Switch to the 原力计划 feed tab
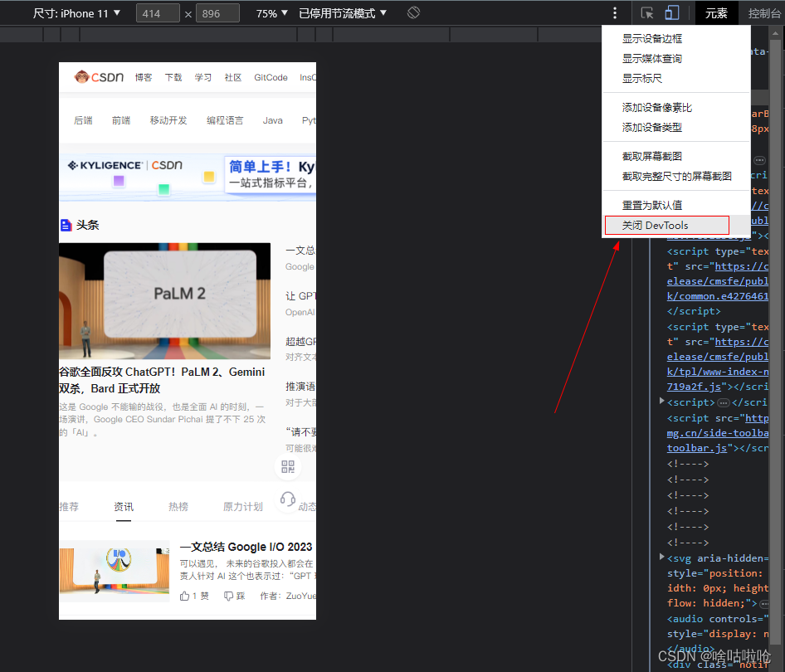The height and width of the screenshot is (672, 785). pos(243,507)
